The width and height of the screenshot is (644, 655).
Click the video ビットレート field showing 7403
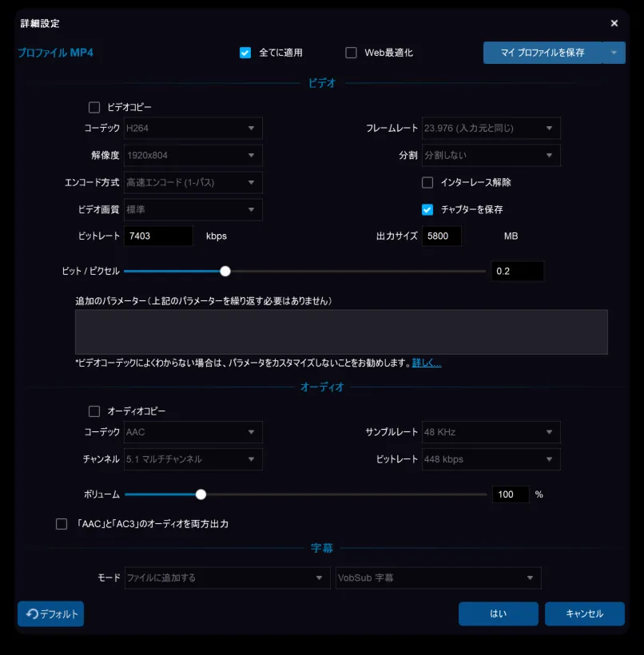(158, 236)
